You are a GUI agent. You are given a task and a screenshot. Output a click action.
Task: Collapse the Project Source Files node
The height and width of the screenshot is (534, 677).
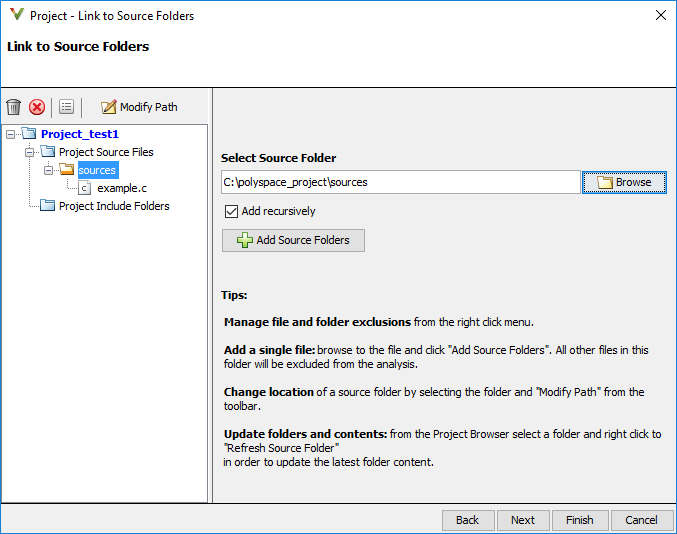29,152
